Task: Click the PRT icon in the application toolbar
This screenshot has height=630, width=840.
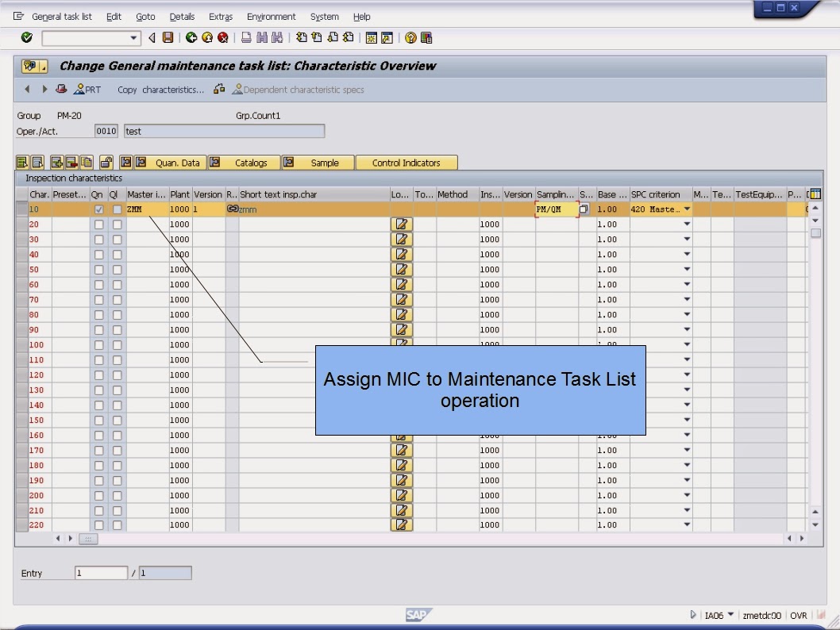Action: click(87, 89)
